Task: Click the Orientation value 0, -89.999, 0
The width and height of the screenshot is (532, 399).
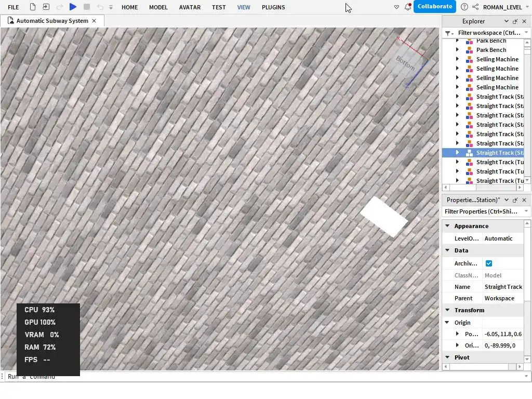Action: tap(503, 345)
